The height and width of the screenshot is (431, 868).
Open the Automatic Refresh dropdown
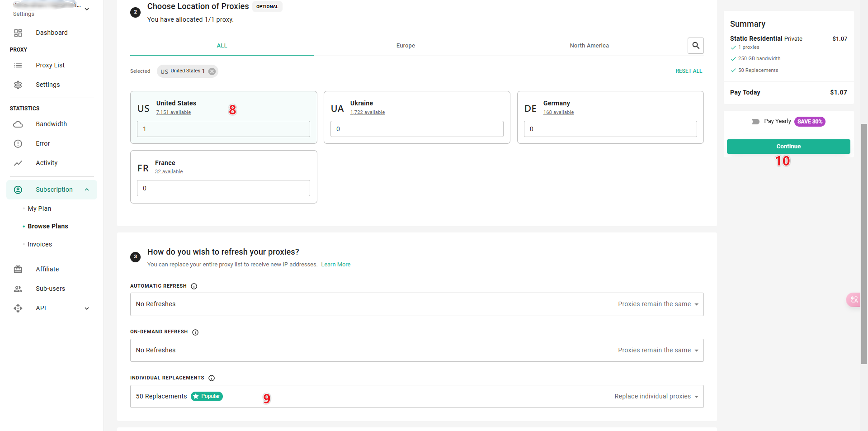[x=417, y=304]
